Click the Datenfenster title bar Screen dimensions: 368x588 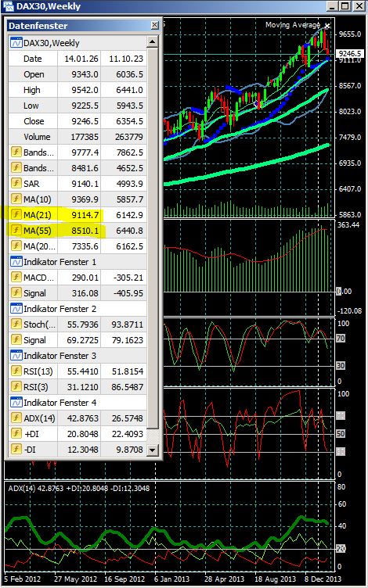point(83,26)
